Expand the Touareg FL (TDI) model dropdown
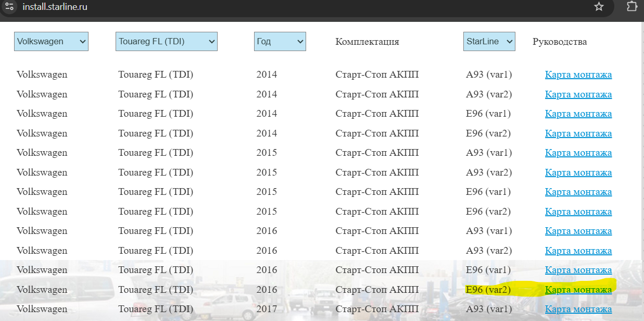This screenshot has height=321, width=644. coord(166,41)
